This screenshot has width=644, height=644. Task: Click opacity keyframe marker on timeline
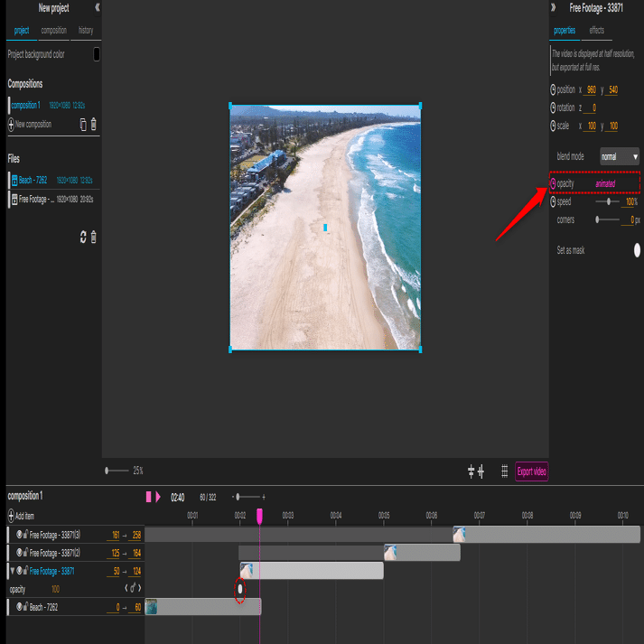pos(240,589)
